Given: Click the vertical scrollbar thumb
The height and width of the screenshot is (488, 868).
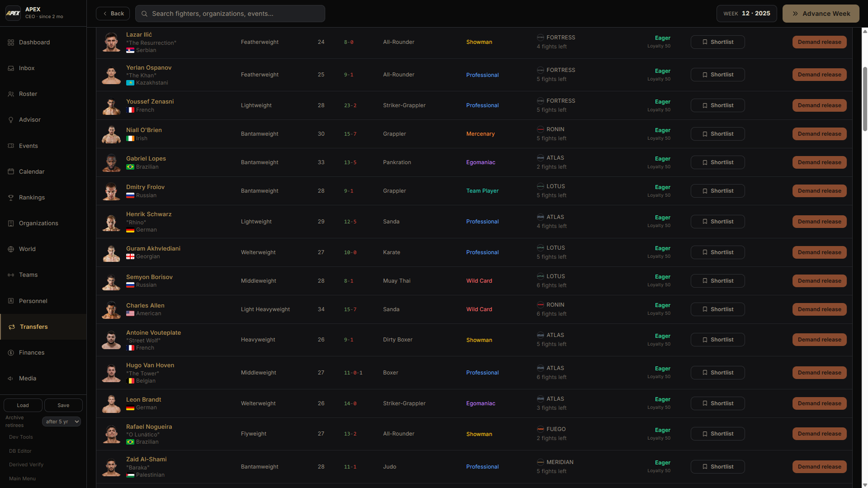Looking at the screenshot, I should [865, 99].
